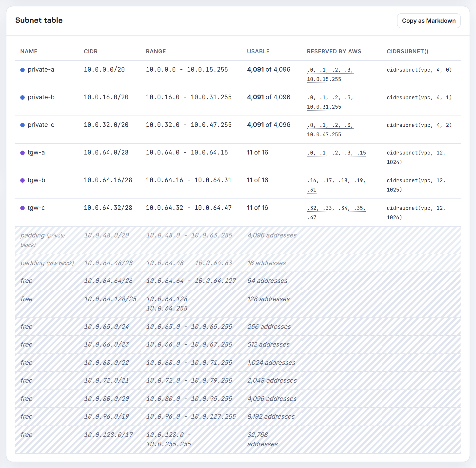Click the free CIDR 10.0.72.0/21

click(x=107, y=381)
